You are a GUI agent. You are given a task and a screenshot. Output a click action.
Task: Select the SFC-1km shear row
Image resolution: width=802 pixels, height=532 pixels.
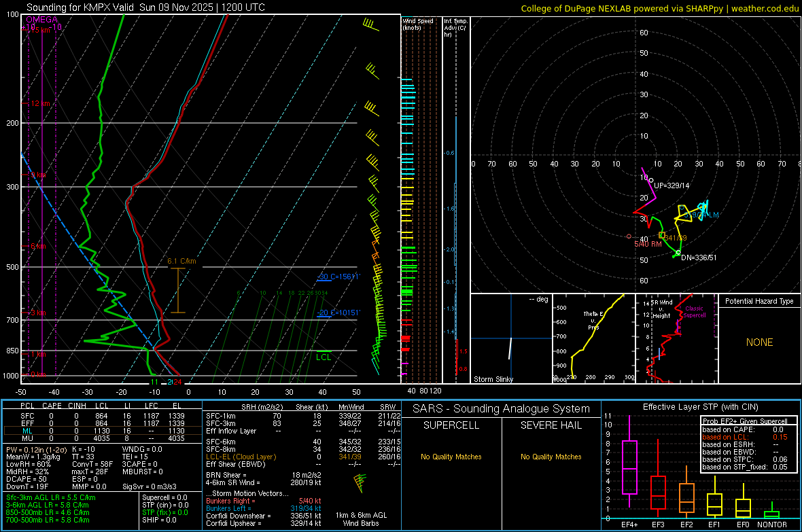[x=303, y=416]
